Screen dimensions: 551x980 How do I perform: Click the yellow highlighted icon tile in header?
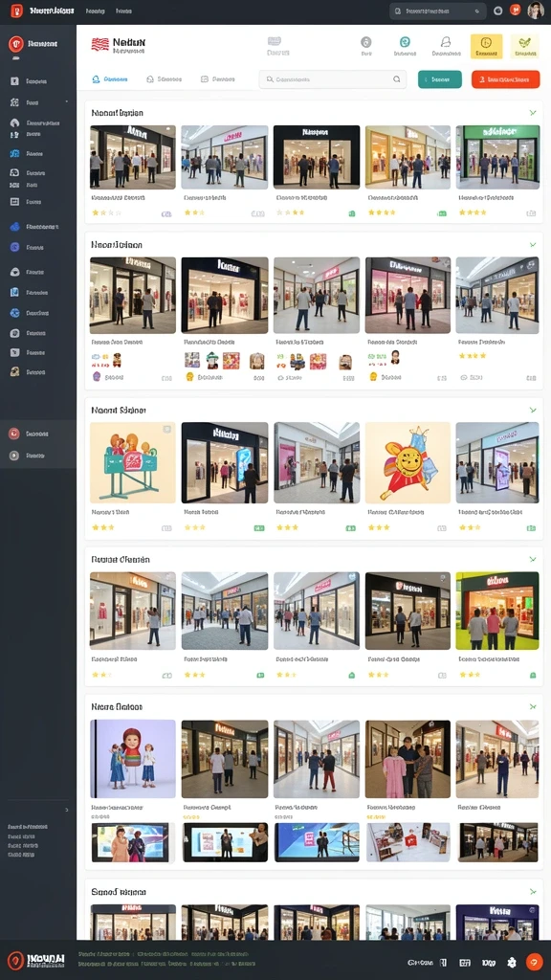coord(486,46)
